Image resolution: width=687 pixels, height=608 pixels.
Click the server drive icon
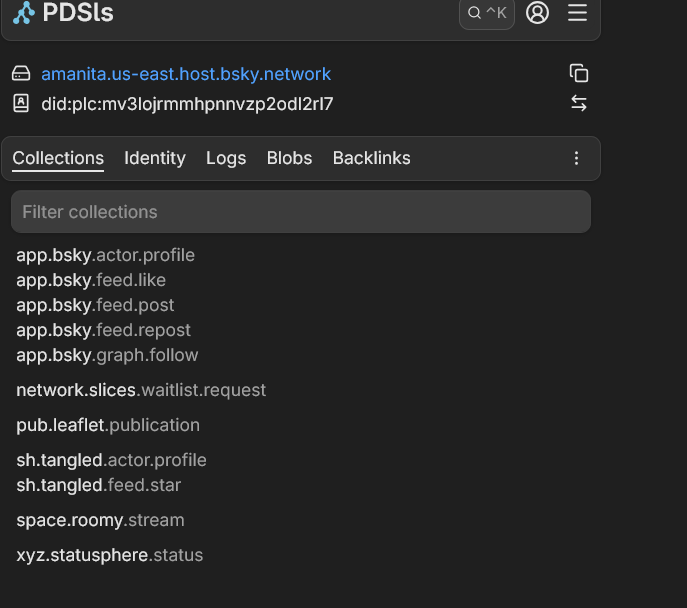click(21, 74)
